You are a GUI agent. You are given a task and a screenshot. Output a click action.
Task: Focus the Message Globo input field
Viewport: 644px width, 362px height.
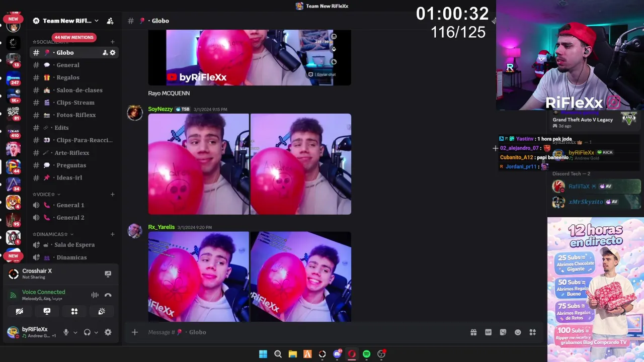click(307, 332)
